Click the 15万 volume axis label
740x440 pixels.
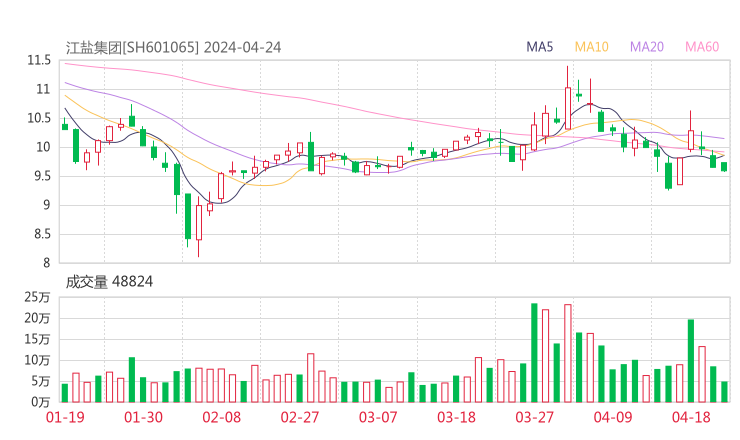pos(37,339)
